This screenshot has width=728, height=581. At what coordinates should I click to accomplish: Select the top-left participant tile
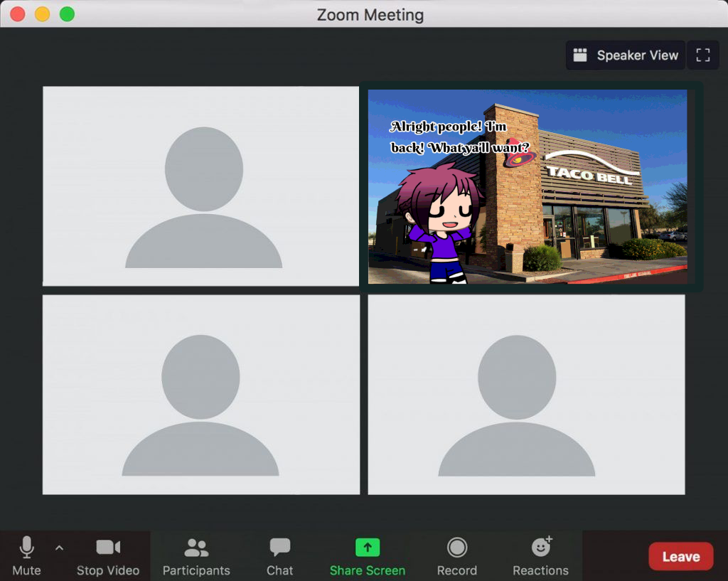pyautogui.click(x=201, y=186)
